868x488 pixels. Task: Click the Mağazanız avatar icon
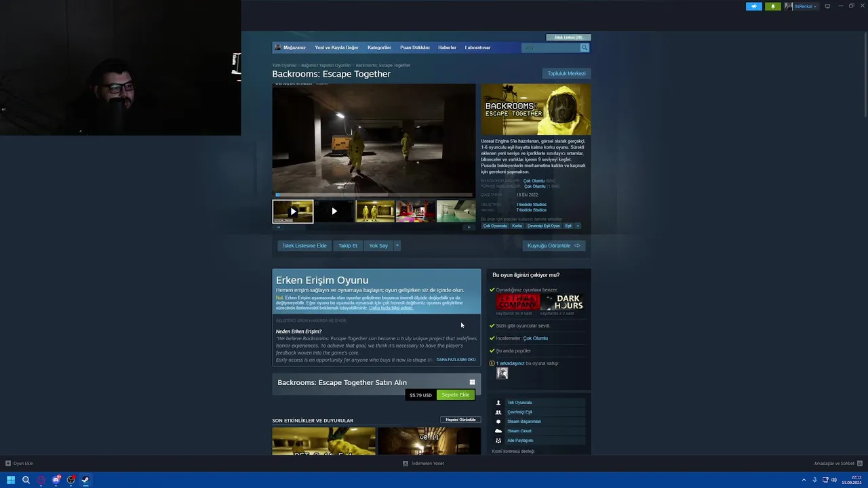coord(278,47)
